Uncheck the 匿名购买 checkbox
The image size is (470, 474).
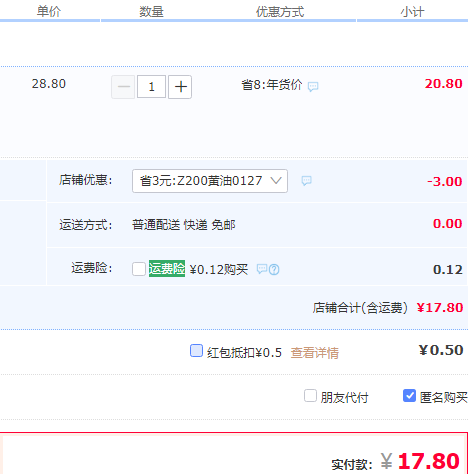[x=409, y=396]
